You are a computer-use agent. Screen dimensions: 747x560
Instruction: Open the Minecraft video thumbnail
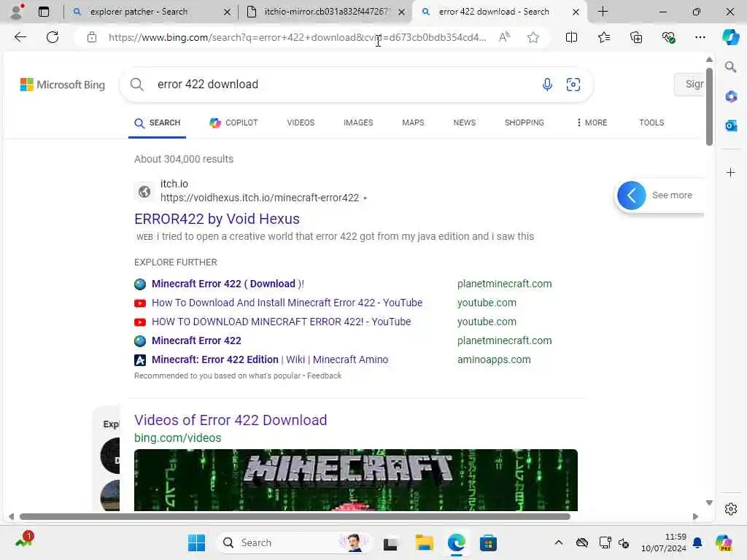click(x=355, y=480)
